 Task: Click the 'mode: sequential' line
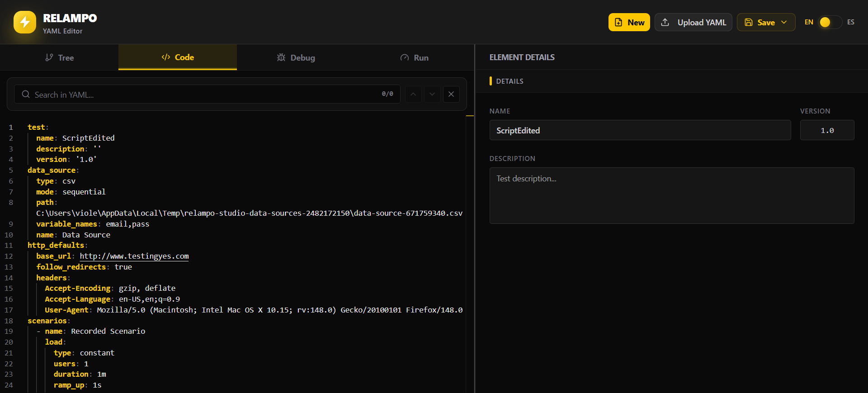71,192
